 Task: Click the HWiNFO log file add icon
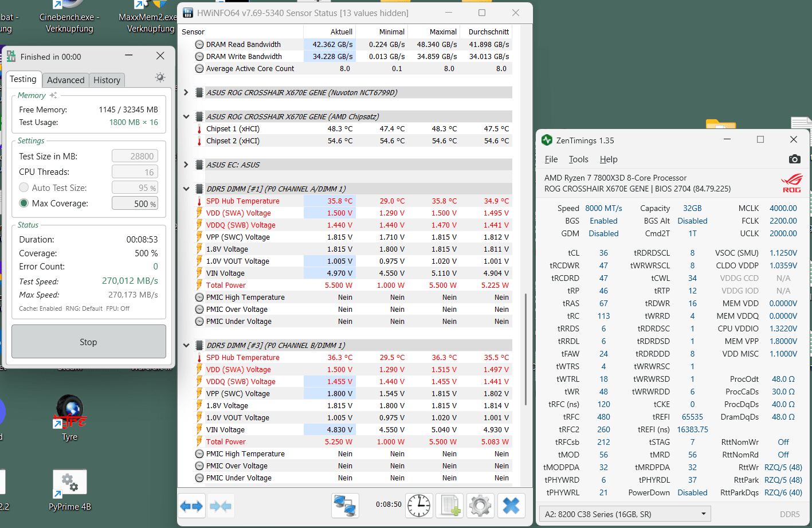[449, 506]
